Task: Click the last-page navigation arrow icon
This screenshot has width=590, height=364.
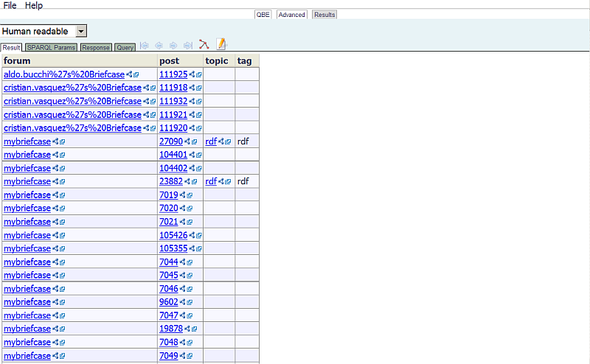Action: [x=187, y=46]
